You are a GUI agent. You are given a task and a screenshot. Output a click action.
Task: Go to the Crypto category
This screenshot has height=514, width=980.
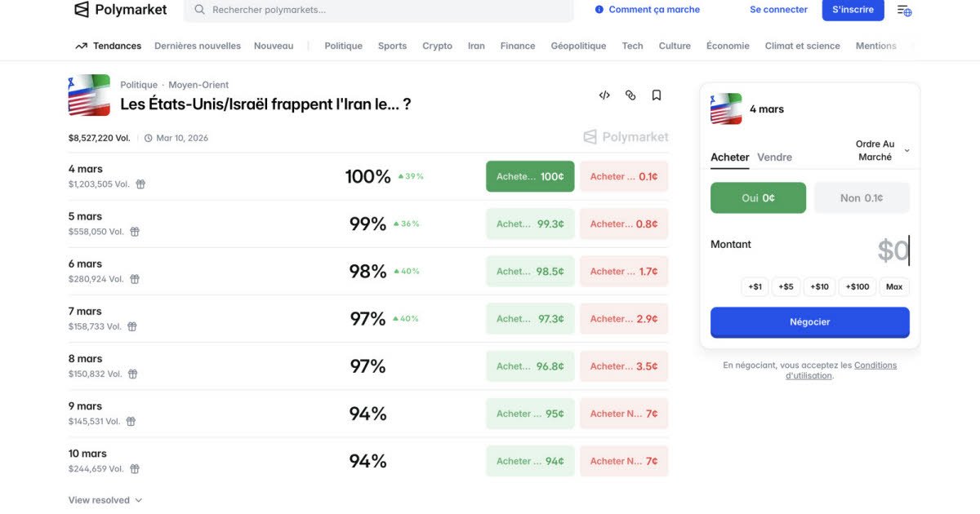(437, 46)
